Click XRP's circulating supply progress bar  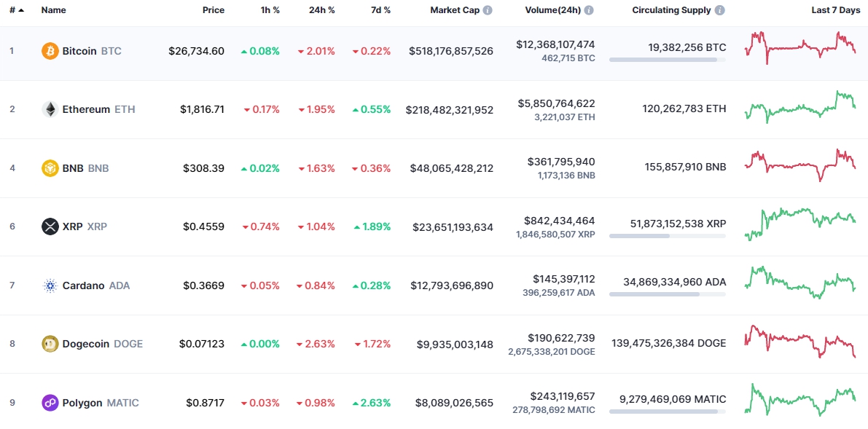tap(668, 236)
